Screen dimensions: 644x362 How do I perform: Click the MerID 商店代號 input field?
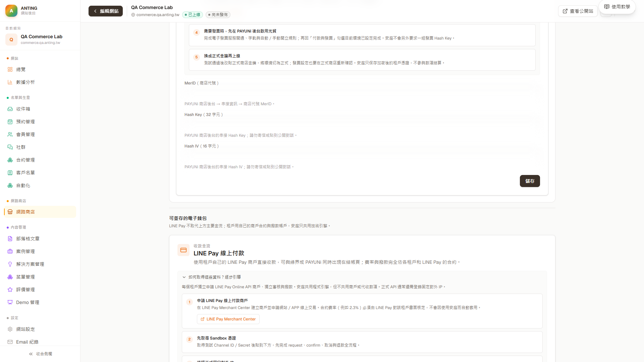362,94
